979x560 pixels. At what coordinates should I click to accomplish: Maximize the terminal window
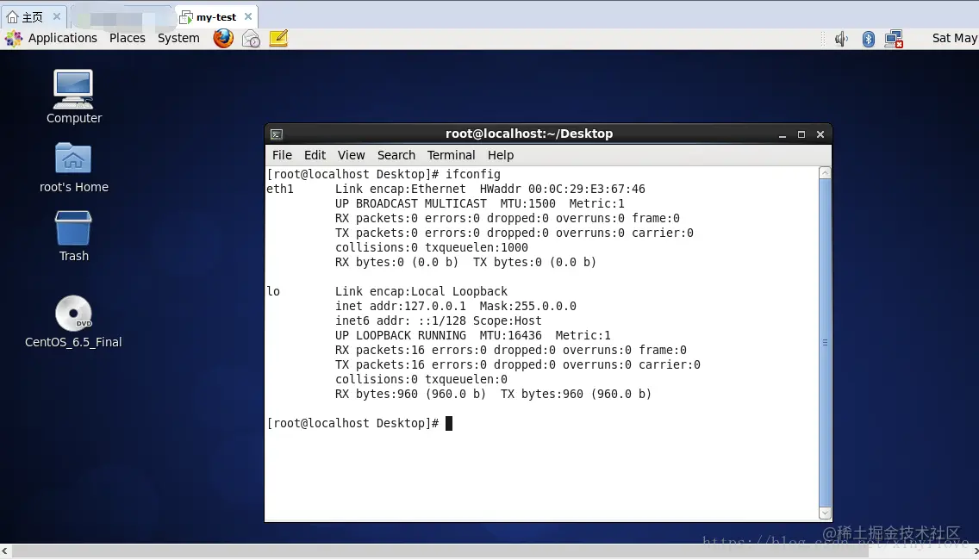[x=801, y=135]
